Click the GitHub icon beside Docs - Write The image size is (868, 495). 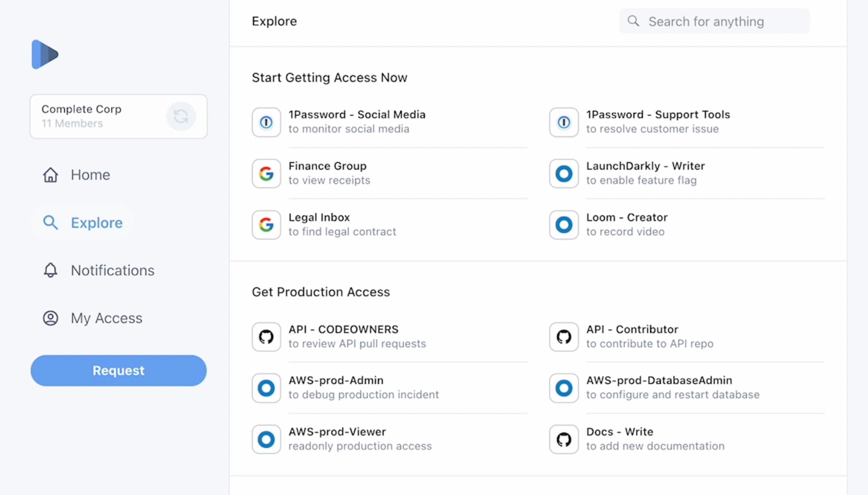[x=564, y=439]
